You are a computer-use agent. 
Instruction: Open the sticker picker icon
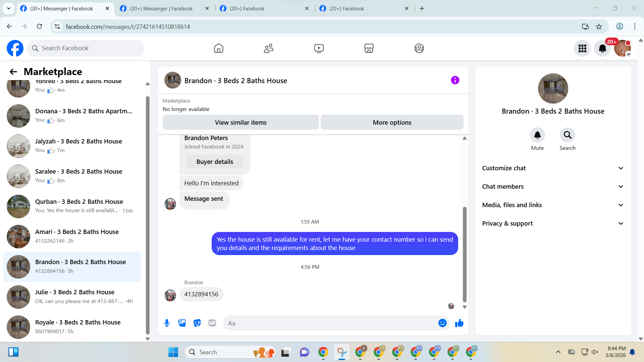tap(197, 323)
